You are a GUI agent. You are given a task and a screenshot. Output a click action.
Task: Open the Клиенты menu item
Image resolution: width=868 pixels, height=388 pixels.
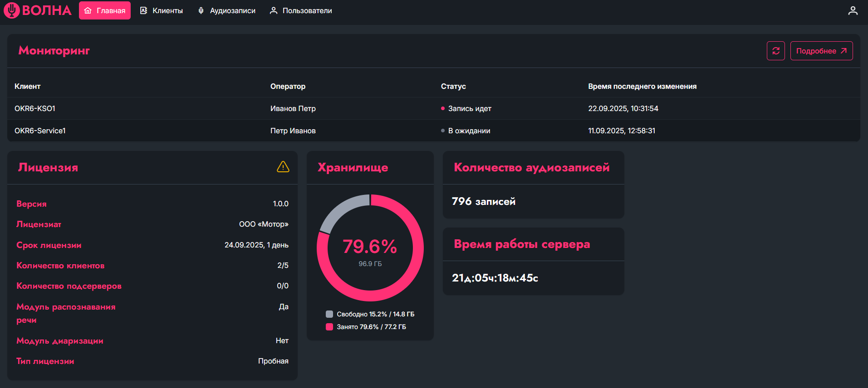(x=167, y=11)
